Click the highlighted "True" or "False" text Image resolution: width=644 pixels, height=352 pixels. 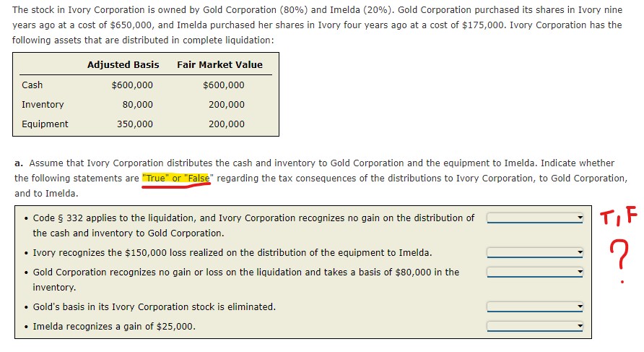tap(176, 178)
